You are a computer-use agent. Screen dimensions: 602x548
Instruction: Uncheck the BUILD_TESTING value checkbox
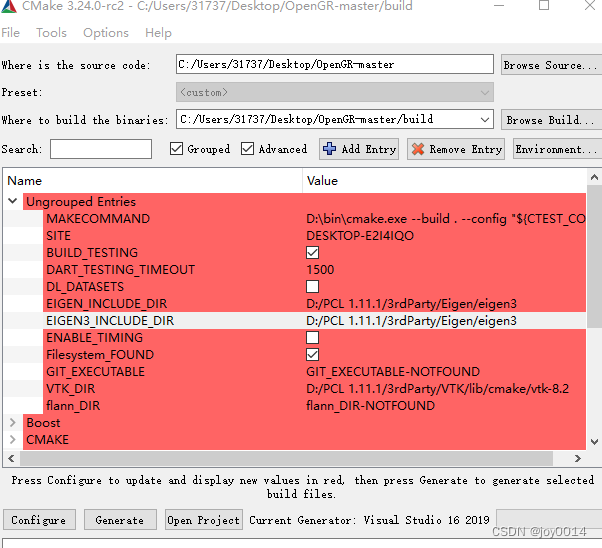click(x=313, y=253)
